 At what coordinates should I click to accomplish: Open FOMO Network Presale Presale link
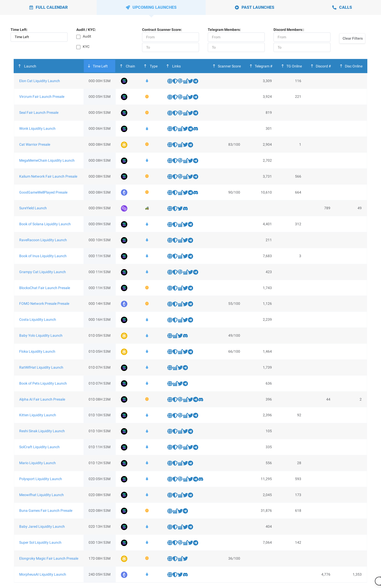pos(44,303)
